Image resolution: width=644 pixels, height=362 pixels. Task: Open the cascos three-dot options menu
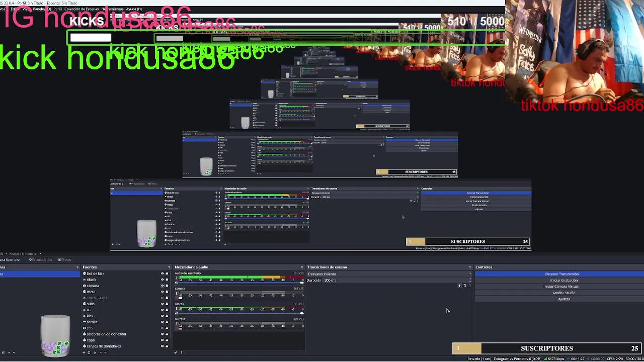point(176,309)
